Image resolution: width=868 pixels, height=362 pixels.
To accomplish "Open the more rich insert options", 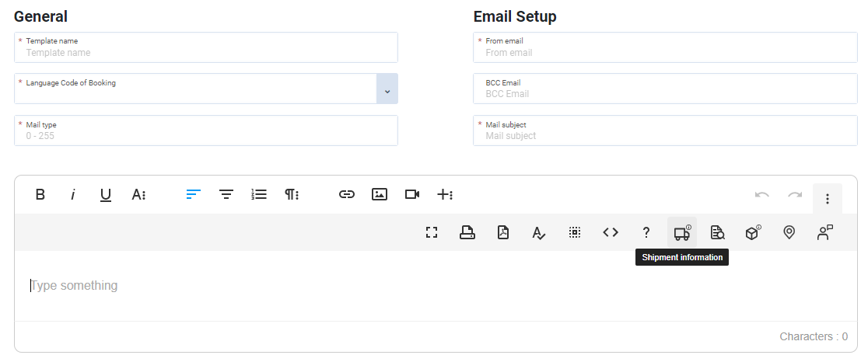I will 445,195.
